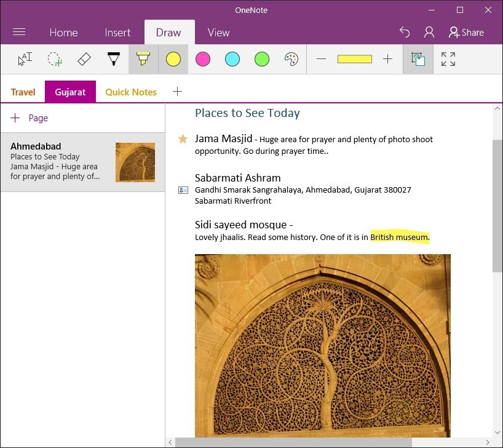This screenshot has height=448, width=503.
Task: Add a new notebook section
Action: coord(177,91)
